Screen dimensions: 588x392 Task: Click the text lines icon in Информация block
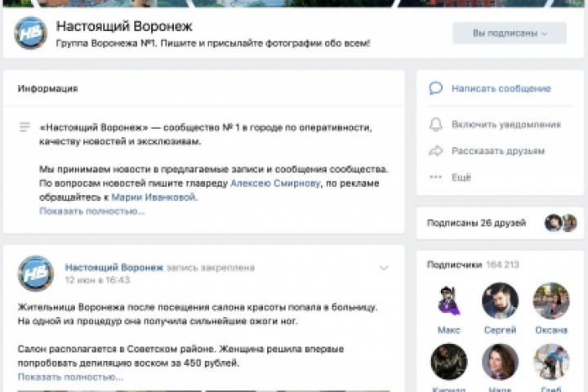[24, 127]
